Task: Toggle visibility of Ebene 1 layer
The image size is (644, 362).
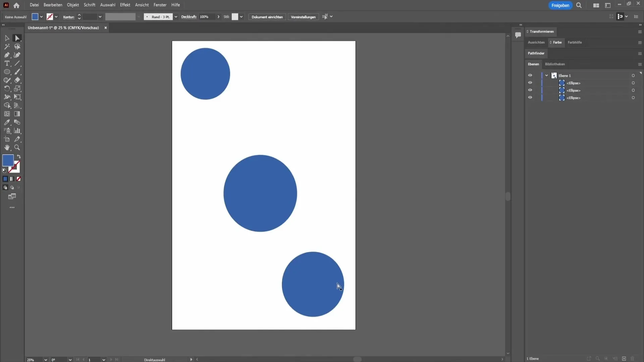Action: coord(530,75)
